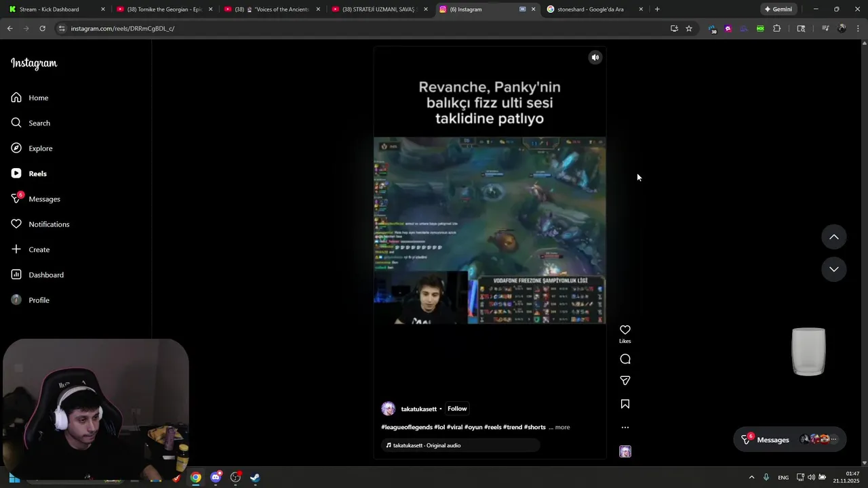Switch to 'STRATEJİ UZMANI' YouTube tab
The image size is (868, 488).
pos(380,9)
